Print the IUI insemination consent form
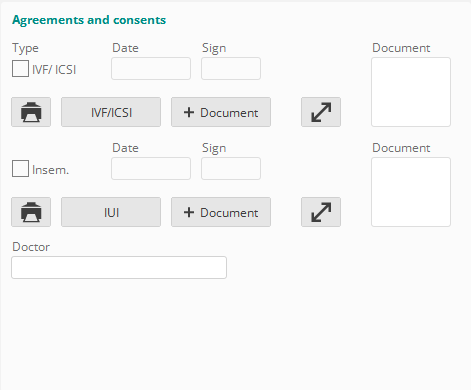Screen dimensions: 471x390 (31, 212)
